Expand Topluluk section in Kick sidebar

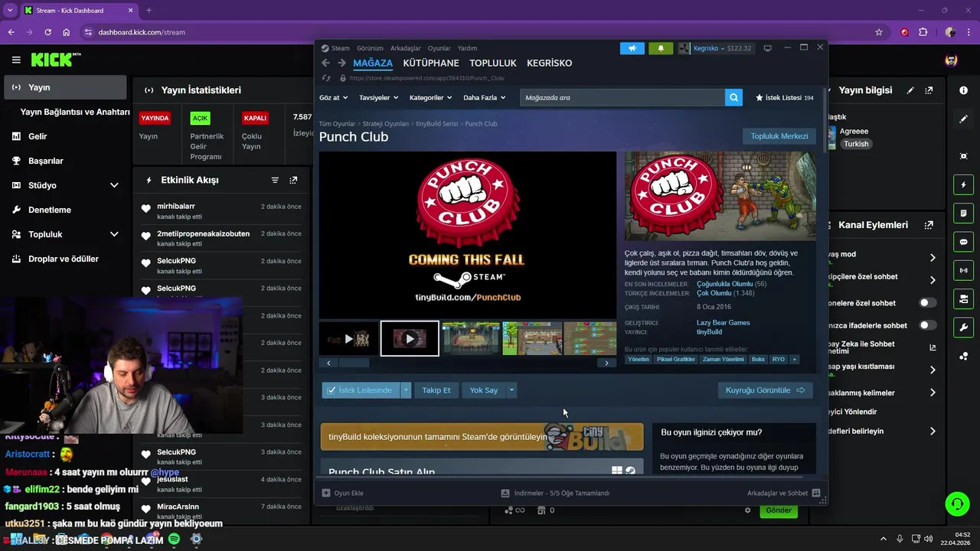pos(114,234)
